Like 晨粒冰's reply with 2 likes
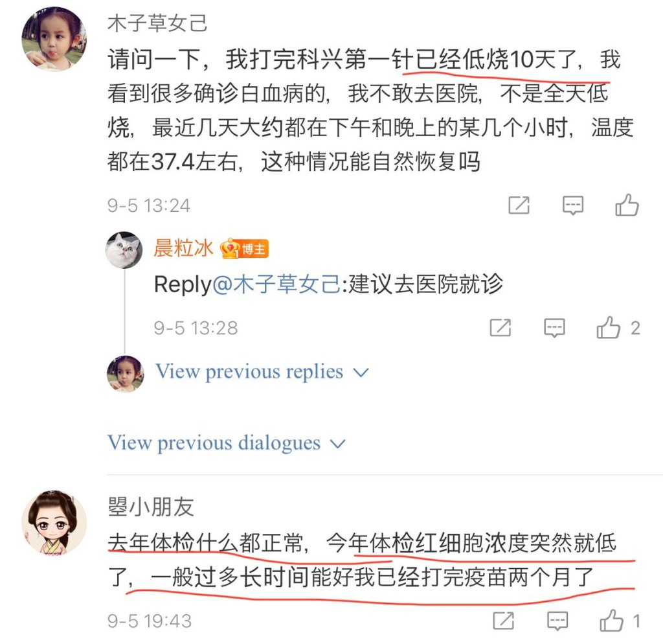The image size is (663, 644). click(x=609, y=327)
